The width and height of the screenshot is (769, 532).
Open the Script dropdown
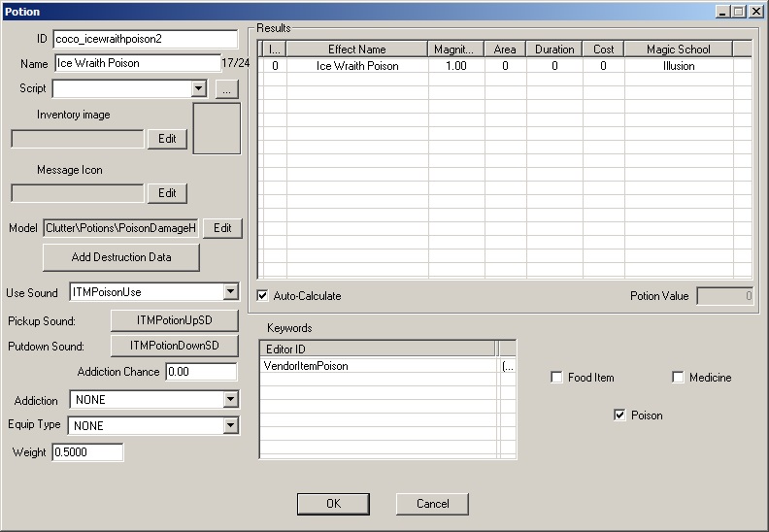click(x=199, y=89)
